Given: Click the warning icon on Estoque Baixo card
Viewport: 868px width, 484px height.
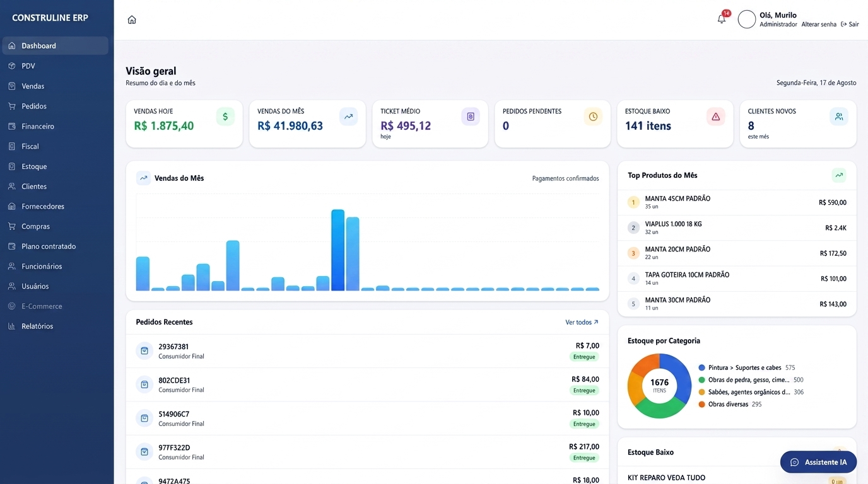Looking at the screenshot, I should click(716, 117).
